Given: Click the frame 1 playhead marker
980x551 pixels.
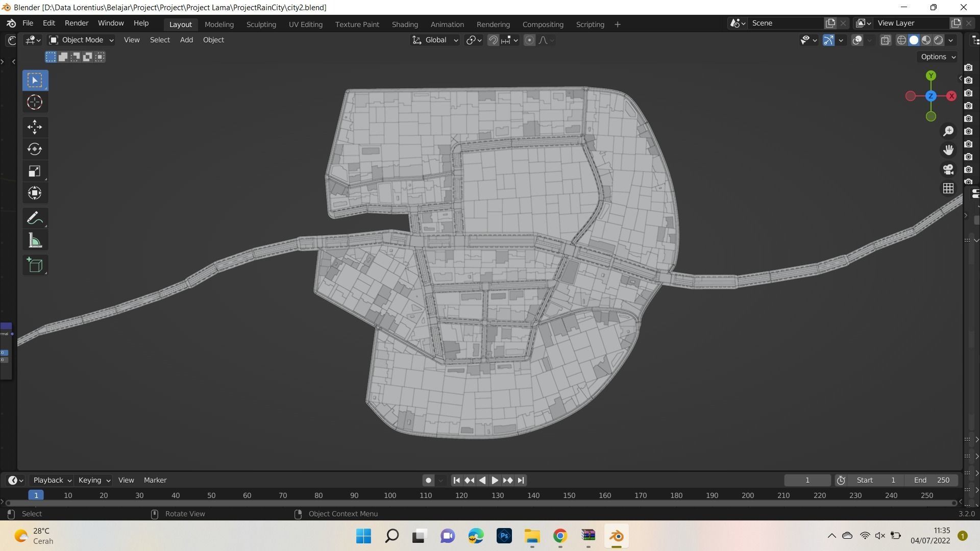Looking at the screenshot, I should click(36, 495).
